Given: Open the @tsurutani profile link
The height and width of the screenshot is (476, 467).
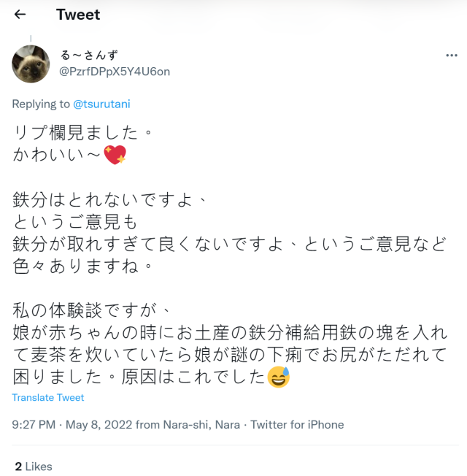Looking at the screenshot, I should (101, 104).
